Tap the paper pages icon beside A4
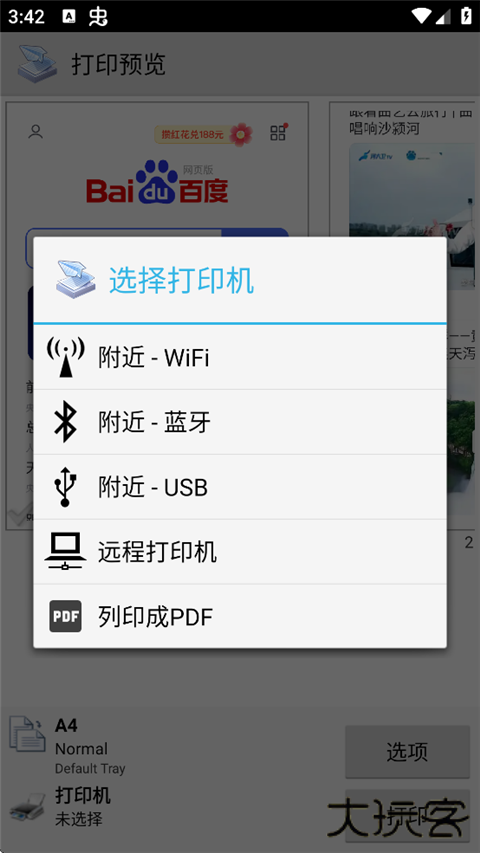 (27, 734)
